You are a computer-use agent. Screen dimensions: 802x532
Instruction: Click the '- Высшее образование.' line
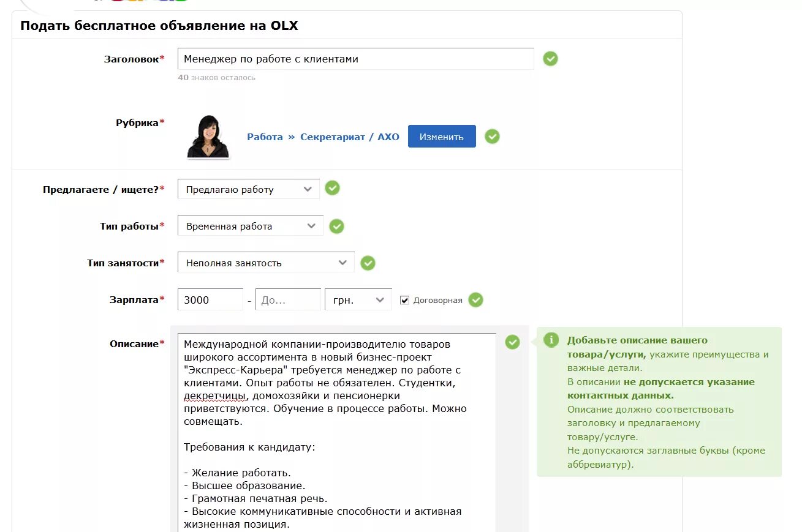[x=244, y=485]
